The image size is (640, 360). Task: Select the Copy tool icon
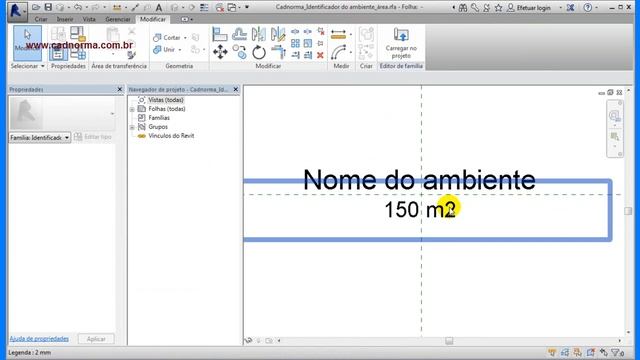pos(240,52)
